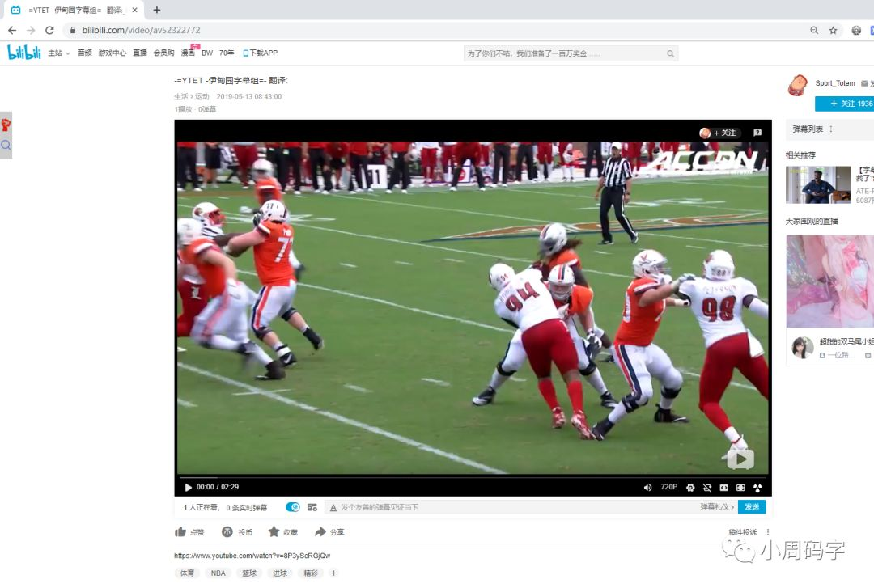The height and width of the screenshot is (588, 874).
Task: Open a new browser tab
Action: coord(157,10)
